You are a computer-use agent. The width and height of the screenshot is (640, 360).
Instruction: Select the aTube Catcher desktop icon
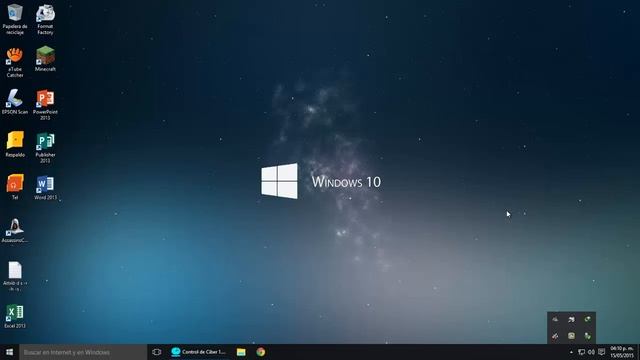(x=15, y=62)
